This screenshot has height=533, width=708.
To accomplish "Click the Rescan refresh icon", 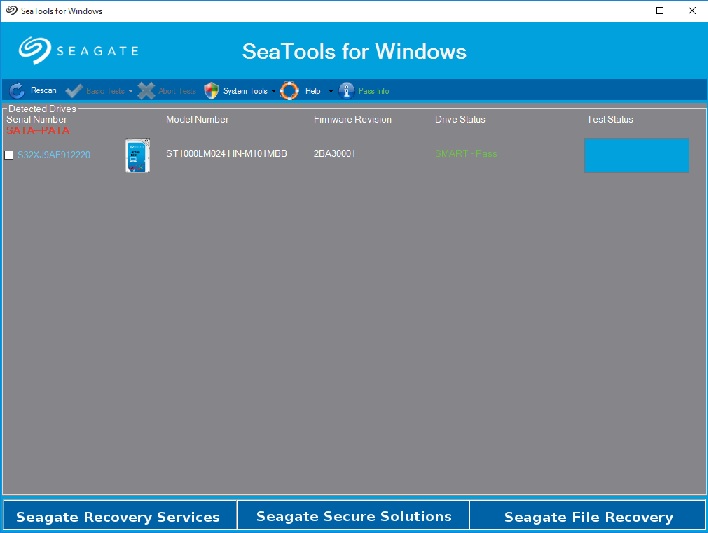I will [17, 91].
